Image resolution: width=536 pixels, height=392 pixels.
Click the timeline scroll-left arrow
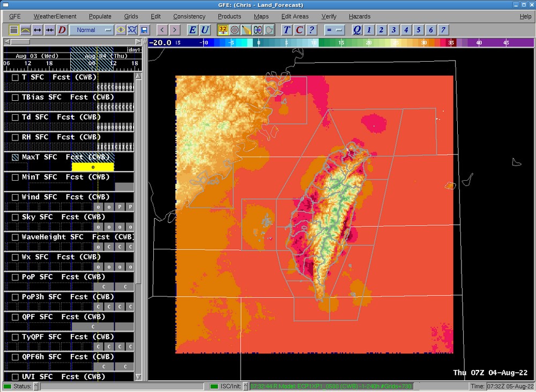[7, 42]
